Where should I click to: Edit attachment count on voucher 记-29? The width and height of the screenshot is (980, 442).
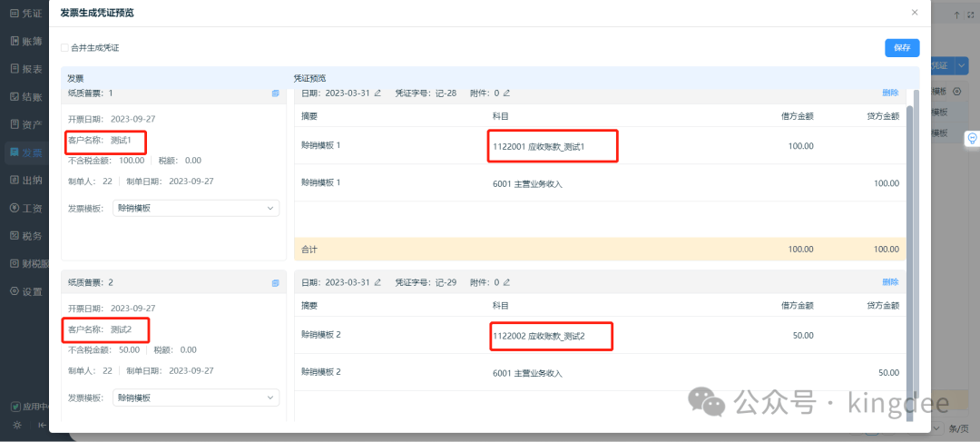click(x=507, y=282)
